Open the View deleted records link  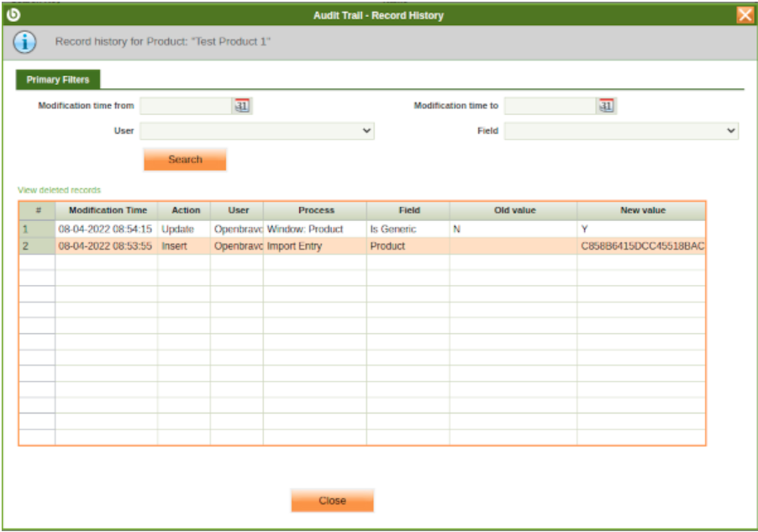click(59, 190)
